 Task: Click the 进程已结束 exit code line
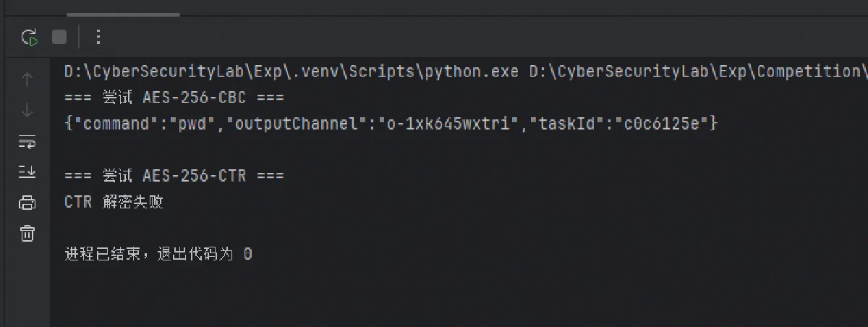click(x=158, y=254)
